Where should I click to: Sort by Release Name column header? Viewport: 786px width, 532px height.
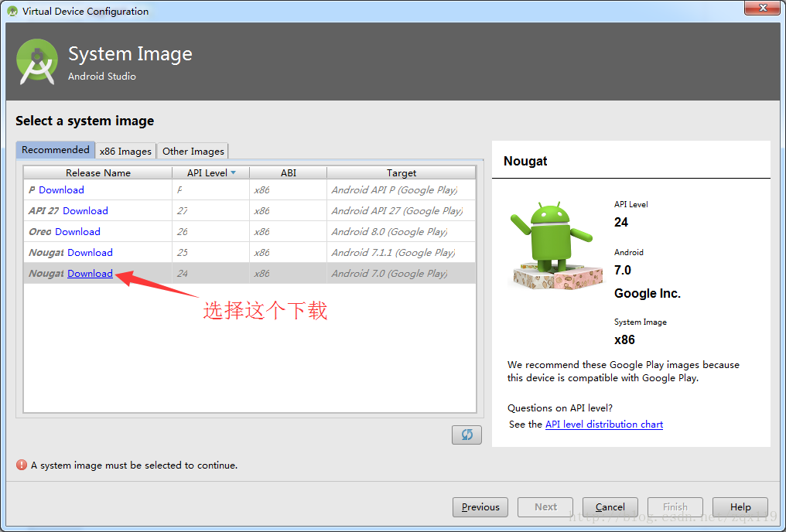(98, 173)
